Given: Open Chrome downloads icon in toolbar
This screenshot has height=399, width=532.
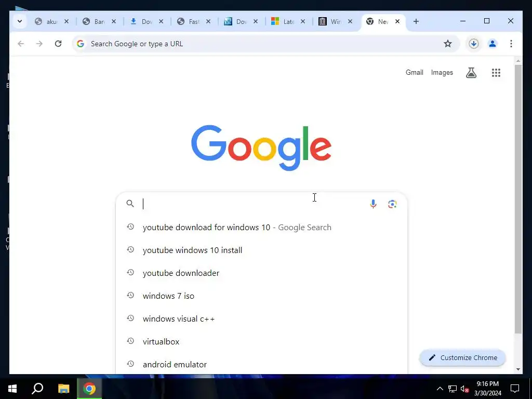Looking at the screenshot, I should click(x=474, y=44).
